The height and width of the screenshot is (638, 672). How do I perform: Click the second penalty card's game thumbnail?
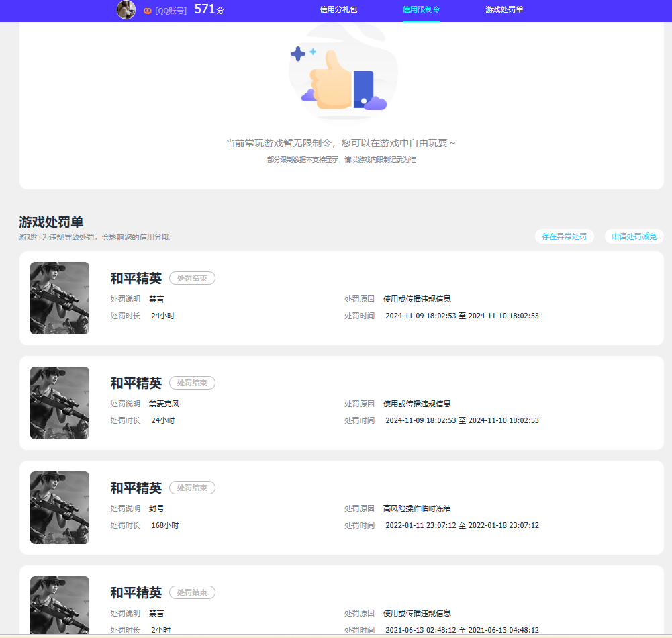(x=59, y=403)
